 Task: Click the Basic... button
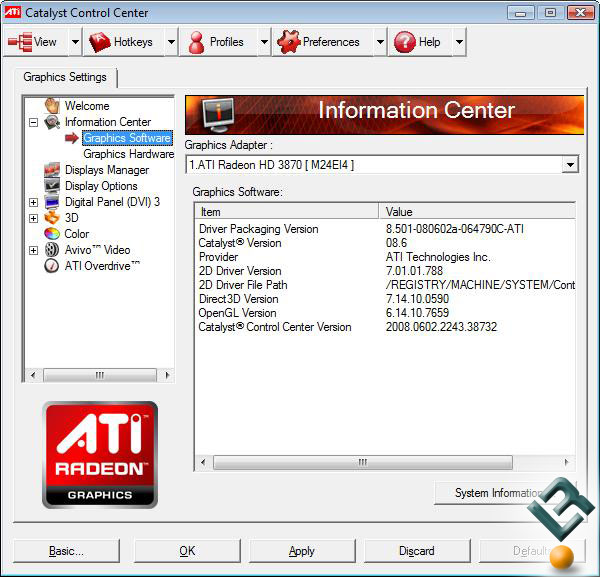point(66,551)
